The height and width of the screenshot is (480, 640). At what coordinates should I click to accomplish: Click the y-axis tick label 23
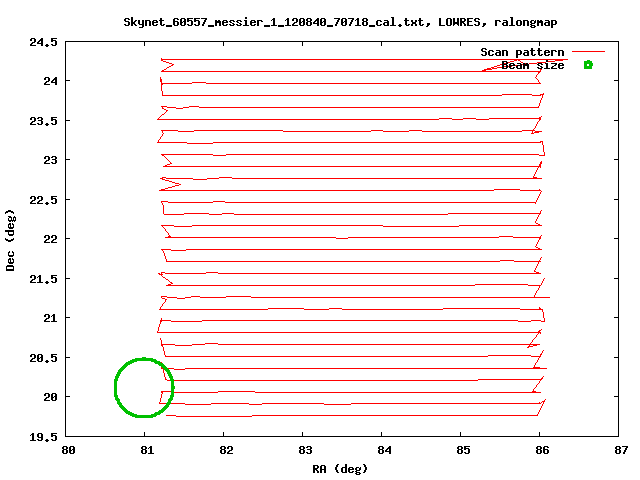[x=51, y=160]
